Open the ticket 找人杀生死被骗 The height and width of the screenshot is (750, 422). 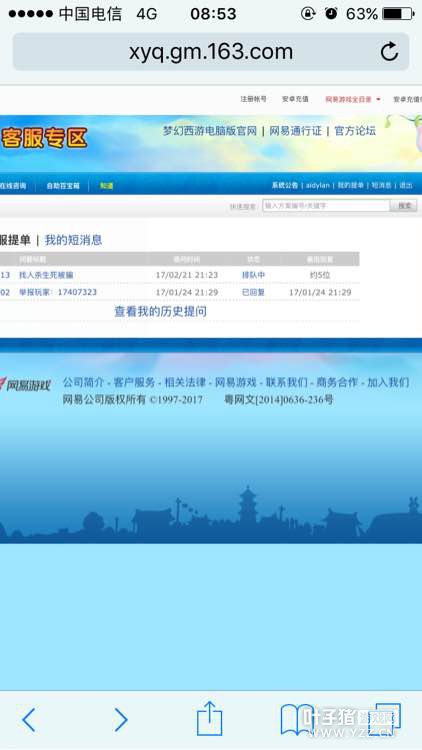point(46,275)
